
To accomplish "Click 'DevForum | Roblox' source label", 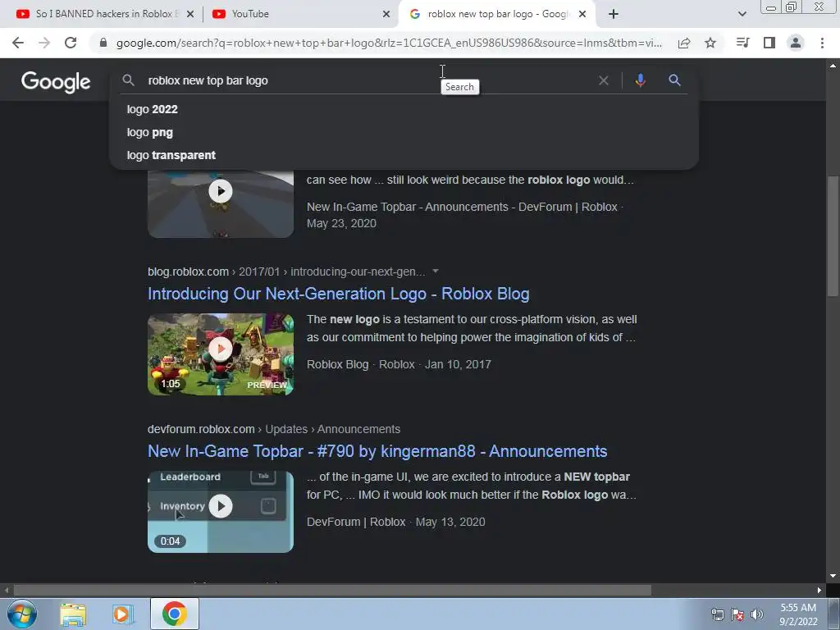I will tap(356, 522).
